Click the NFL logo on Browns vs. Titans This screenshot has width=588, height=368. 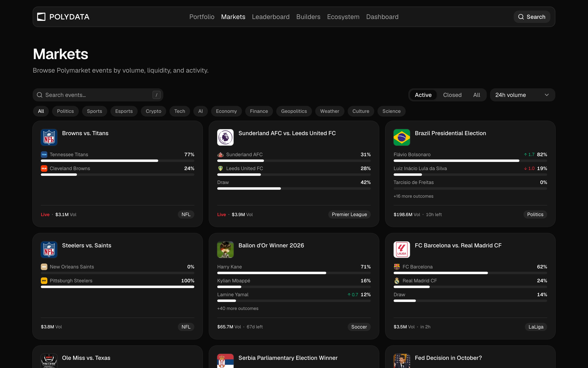[x=49, y=137]
